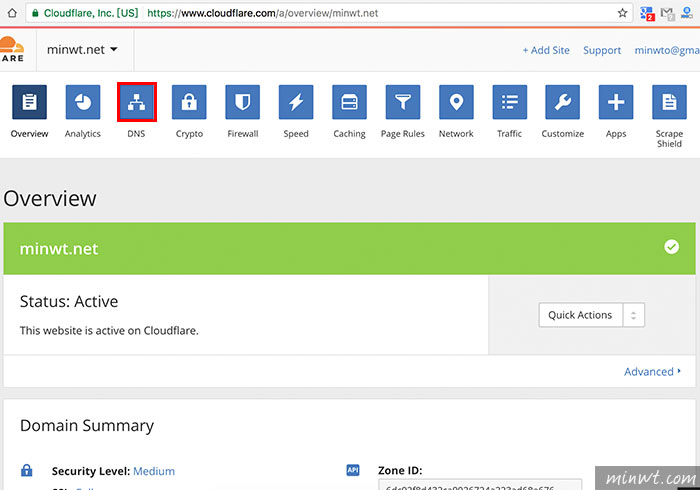Click the 'Overview' page heading
The width and height of the screenshot is (700, 490).
(50, 199)
